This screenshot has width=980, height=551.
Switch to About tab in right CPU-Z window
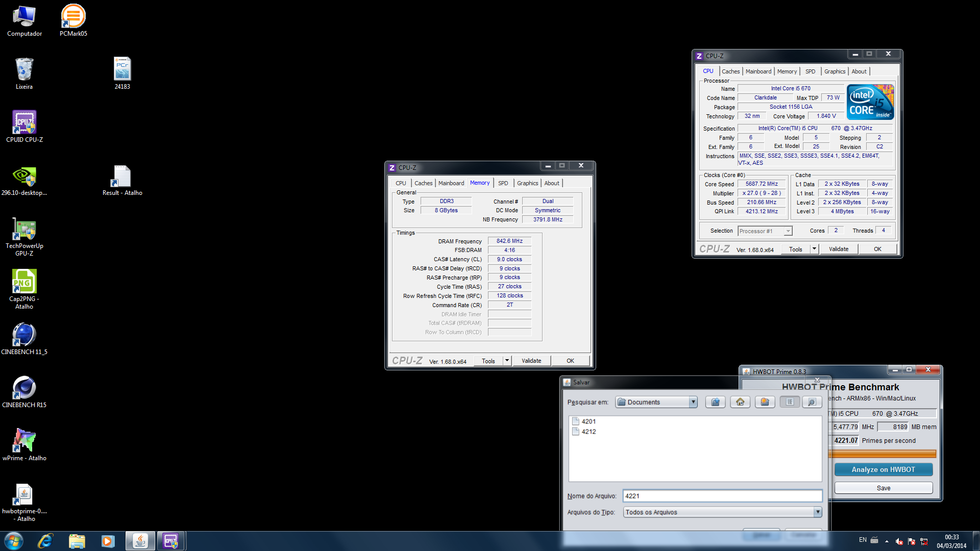[x=859, y=71]
